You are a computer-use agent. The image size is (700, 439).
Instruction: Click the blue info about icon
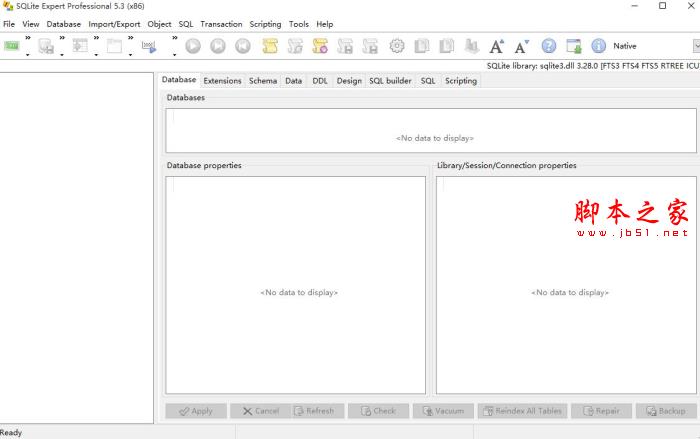coord(599,46)
